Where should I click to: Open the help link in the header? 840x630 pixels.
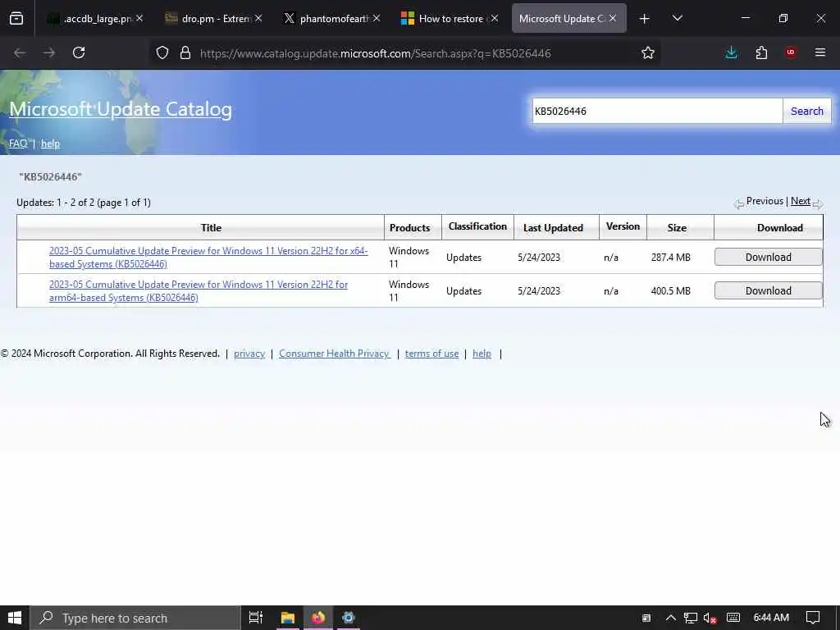[x=50, y=144]
